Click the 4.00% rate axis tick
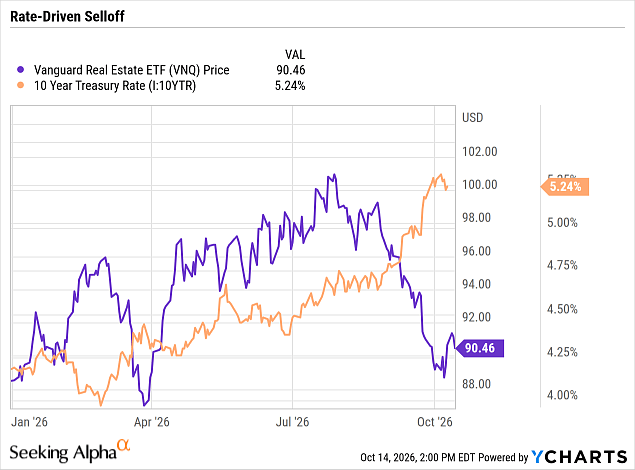This screenshot has width=635, height=470. (x=562, y=395)
